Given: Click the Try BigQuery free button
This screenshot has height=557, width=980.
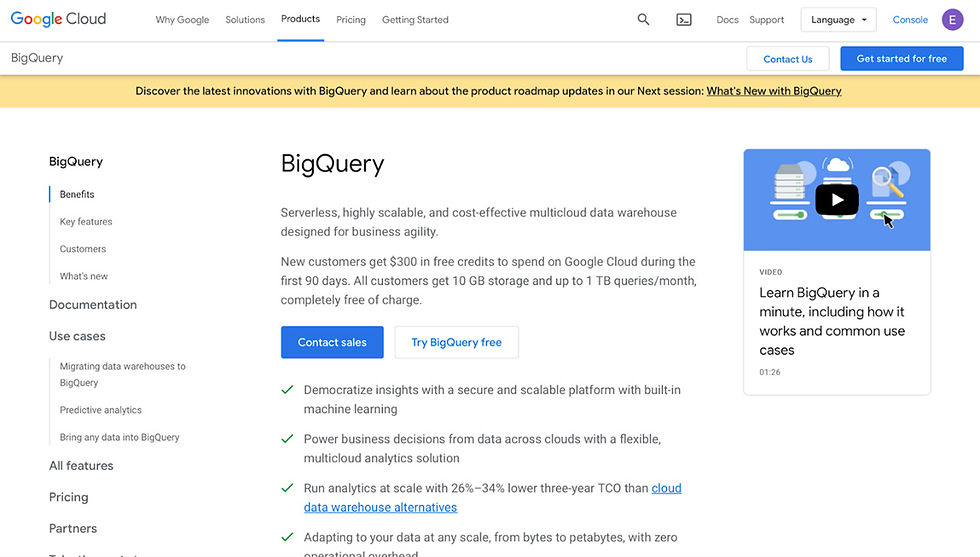Looking at the screenshot, I should pyautogui.click(x=456, y=342).
